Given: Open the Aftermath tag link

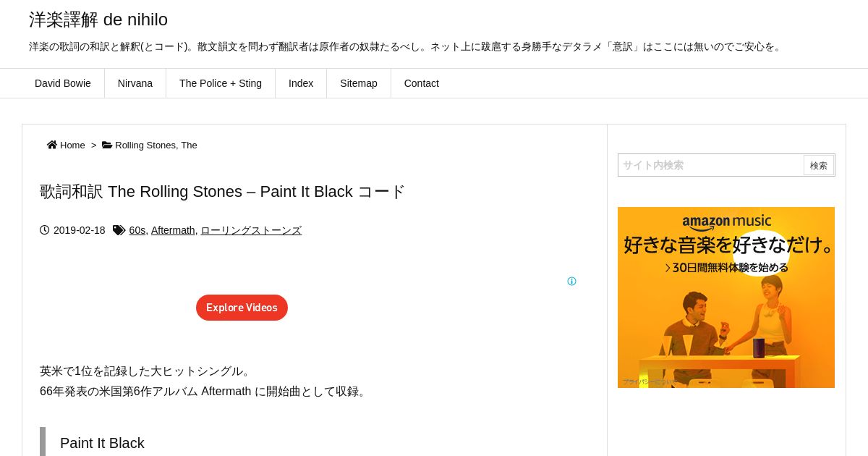Looking at the screenshot, I should (173, 230).
